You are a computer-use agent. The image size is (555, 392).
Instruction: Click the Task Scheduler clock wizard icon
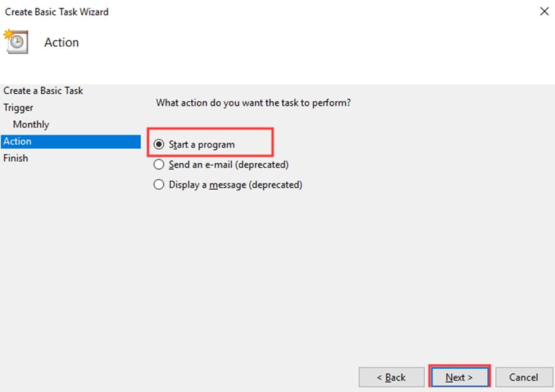click(x=16, y=42)
